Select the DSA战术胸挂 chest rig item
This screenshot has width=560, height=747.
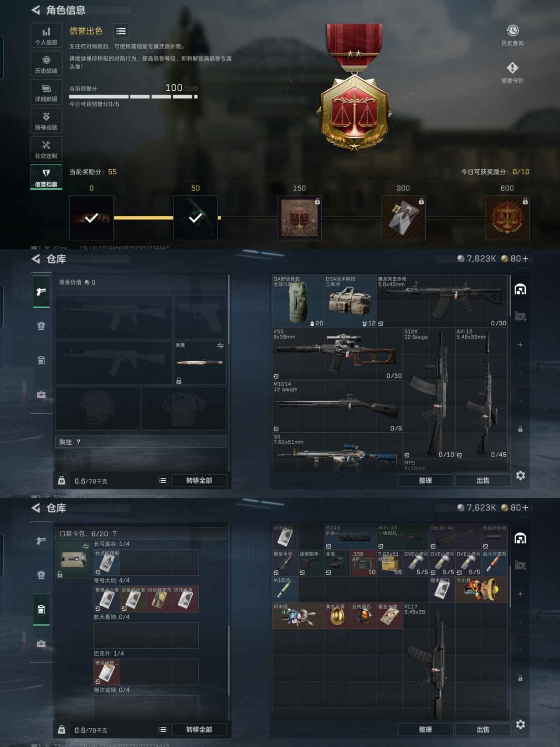point(351,301)
